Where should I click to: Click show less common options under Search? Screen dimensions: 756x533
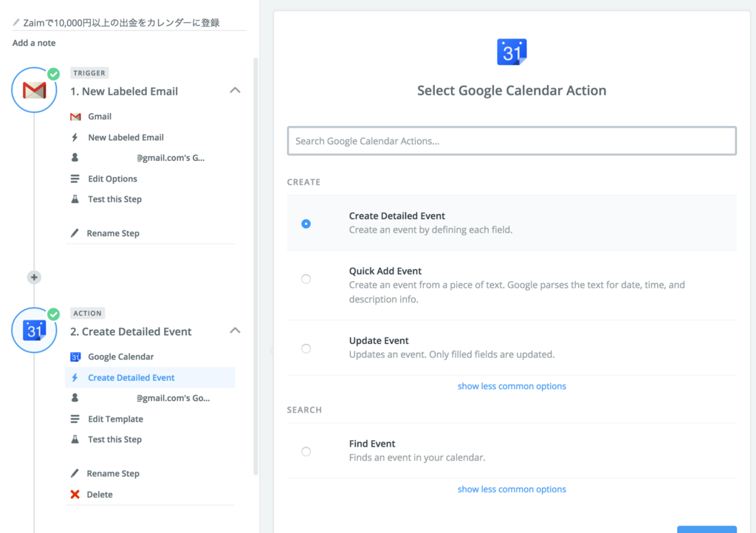[x=512, y=489]
